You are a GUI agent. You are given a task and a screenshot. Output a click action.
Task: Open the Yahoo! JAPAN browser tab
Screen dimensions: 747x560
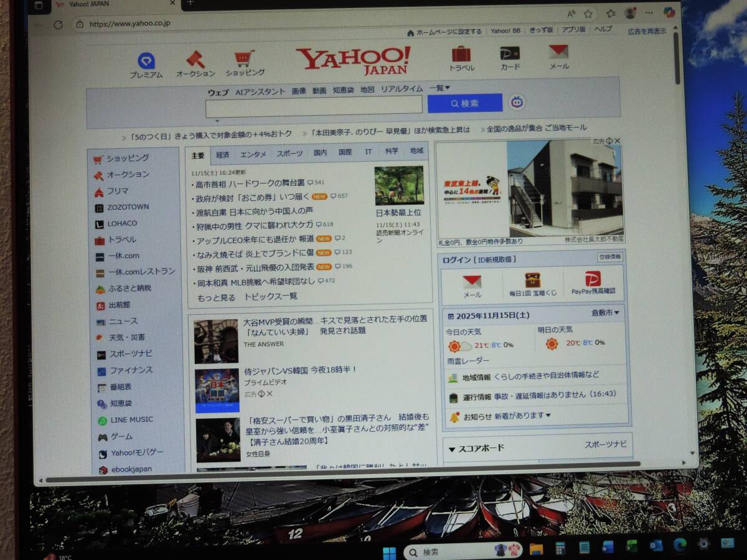[115, 4]
